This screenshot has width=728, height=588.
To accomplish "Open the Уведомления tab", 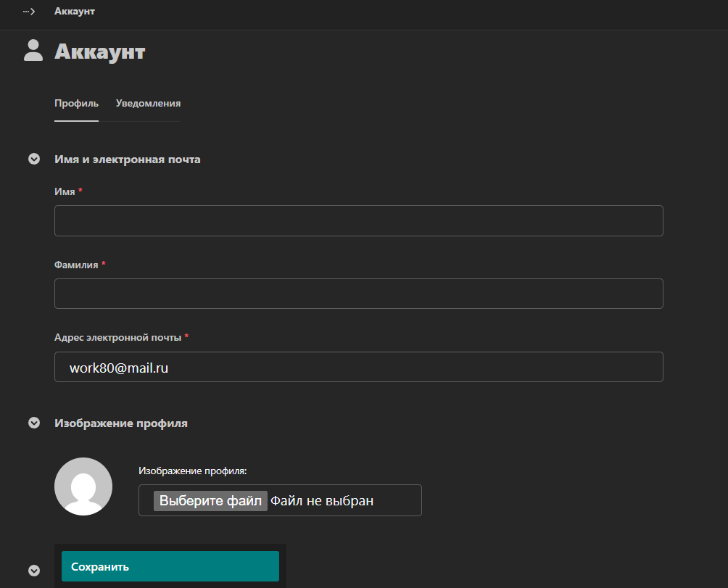I will pyautogui.click(x=148, y=104).
